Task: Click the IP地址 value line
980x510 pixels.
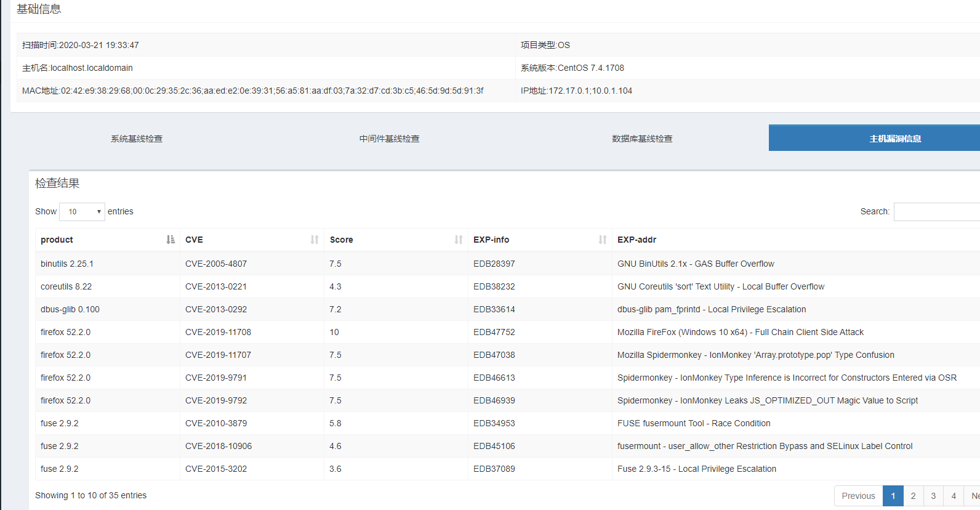Action: 576,91
